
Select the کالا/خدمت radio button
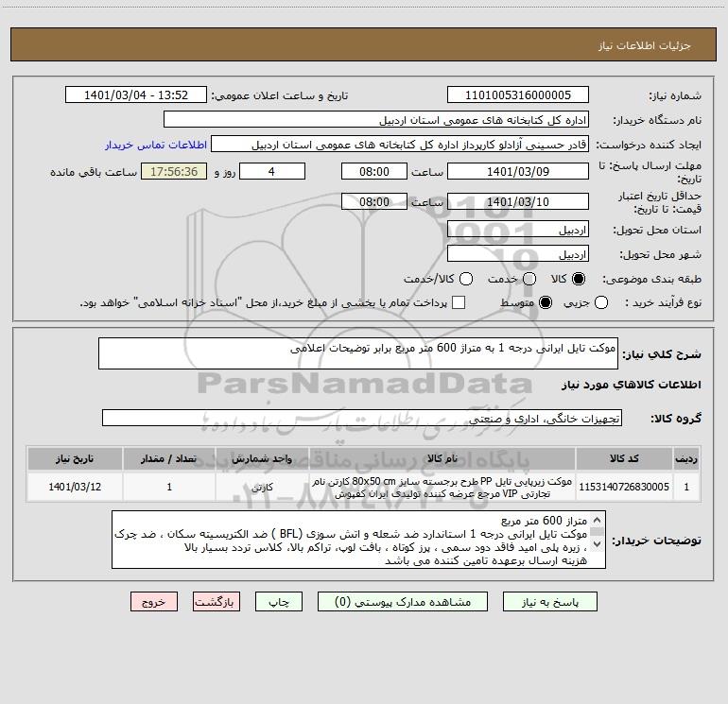466,279
